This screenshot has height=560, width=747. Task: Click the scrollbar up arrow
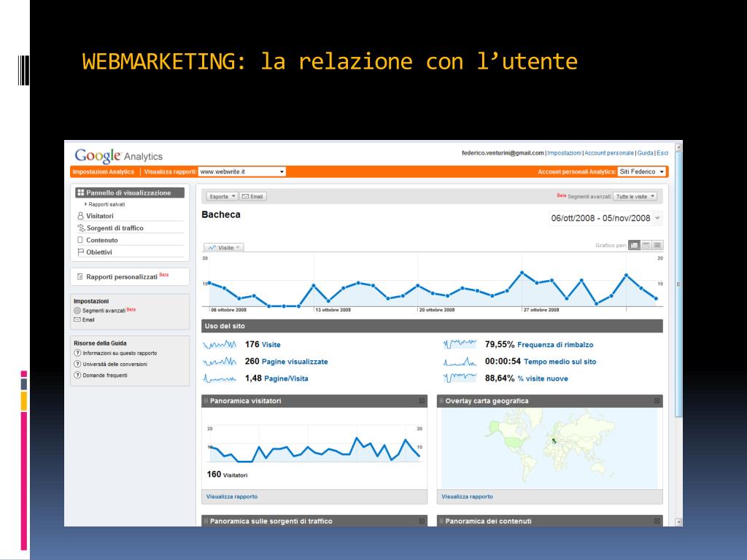coord(678,147)
